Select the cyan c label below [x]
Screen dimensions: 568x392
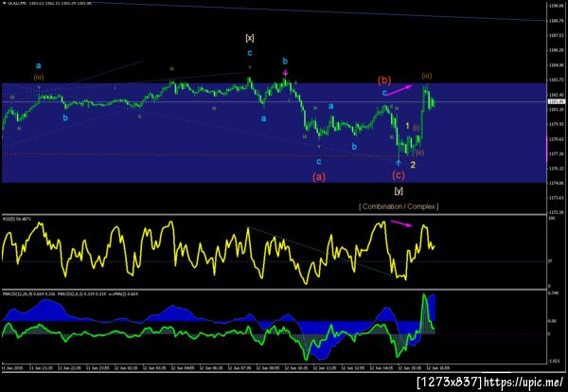(x=250, y=53)
